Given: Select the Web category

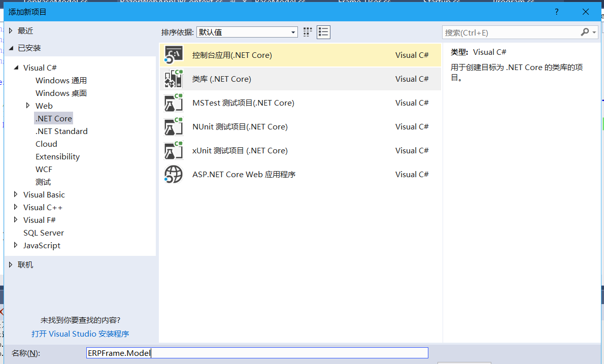Looking at the screenshot, I should [44, 106].
